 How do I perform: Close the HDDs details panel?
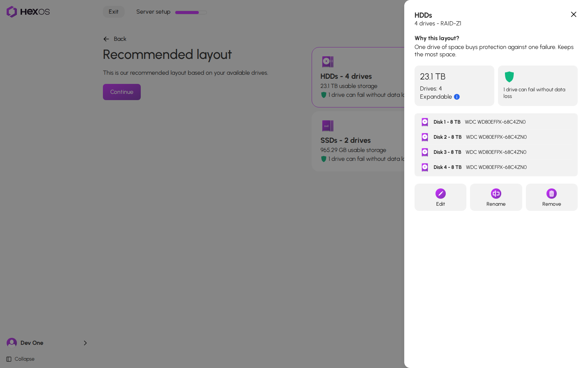tap(573, 14)
